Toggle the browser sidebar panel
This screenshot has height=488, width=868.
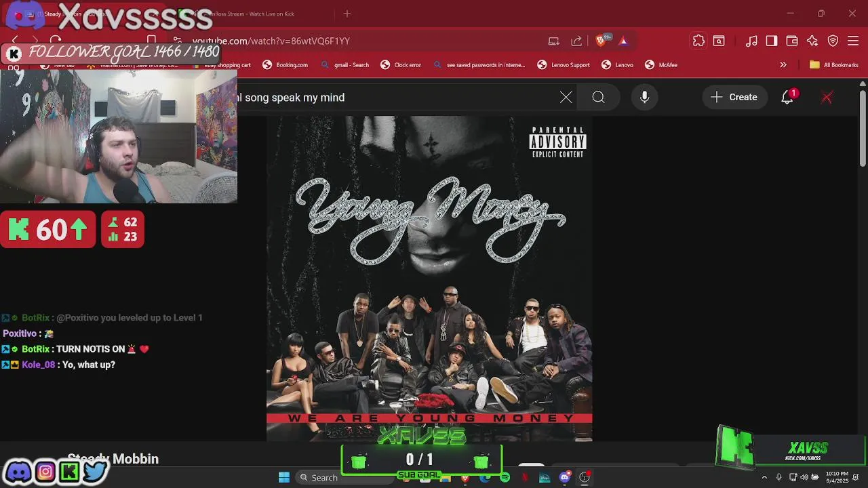772,41
